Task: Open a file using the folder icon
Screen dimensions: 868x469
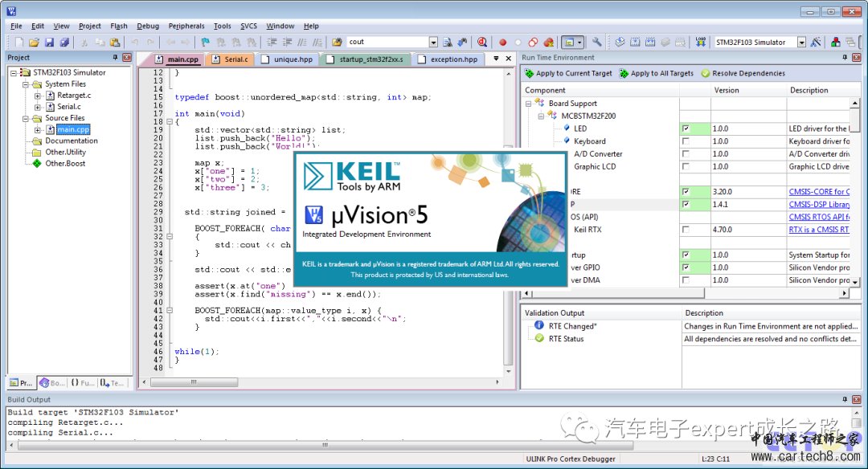Action: [34, 42]
